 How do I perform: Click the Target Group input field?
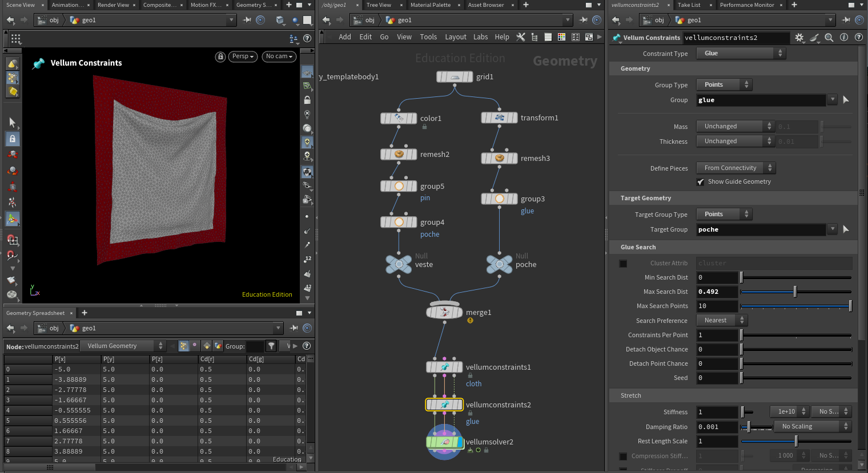tap(761, 229)
